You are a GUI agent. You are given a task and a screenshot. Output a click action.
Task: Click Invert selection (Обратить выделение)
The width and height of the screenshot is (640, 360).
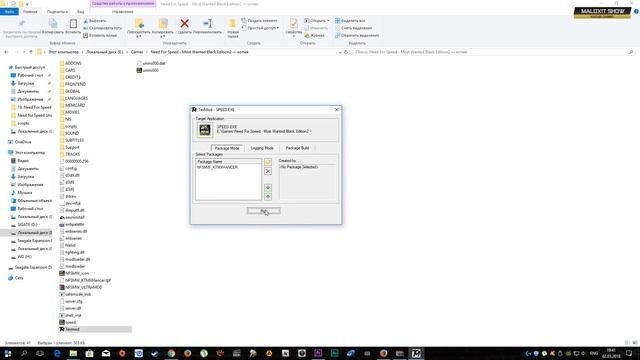[357, 36]
